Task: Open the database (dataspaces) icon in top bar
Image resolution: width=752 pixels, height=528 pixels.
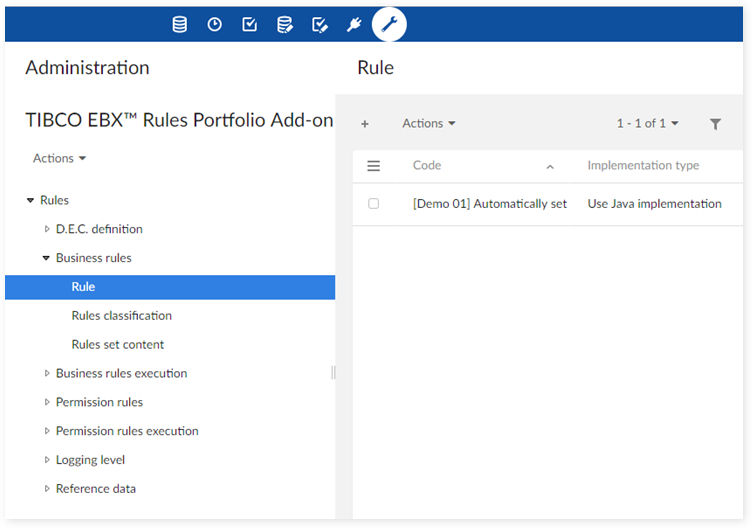Action: click(x=180, y=24)
